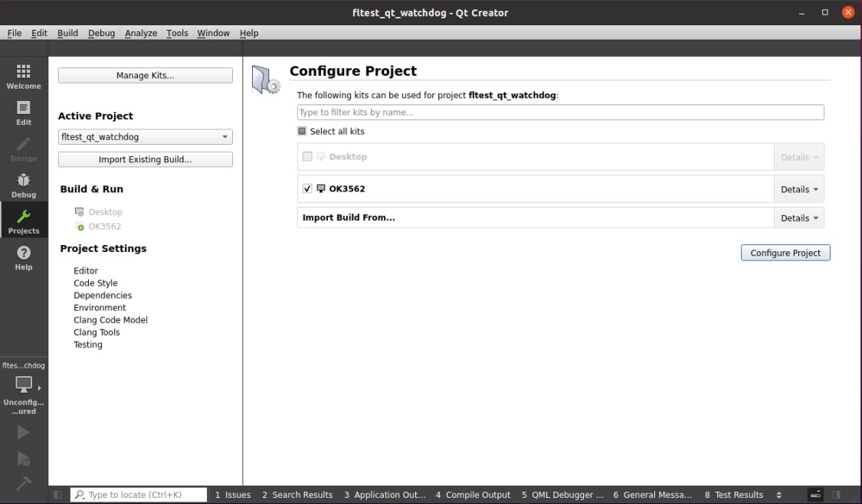The image size is (862, 504).
Task: Toggle the left sidebar visibility icon
Action: 57,495
